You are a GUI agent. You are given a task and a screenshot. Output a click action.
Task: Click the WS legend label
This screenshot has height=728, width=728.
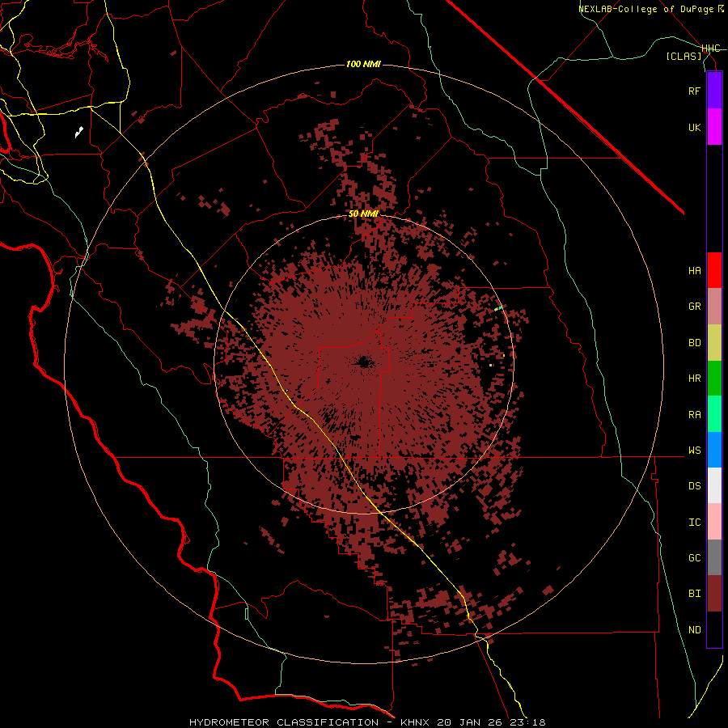695,451
